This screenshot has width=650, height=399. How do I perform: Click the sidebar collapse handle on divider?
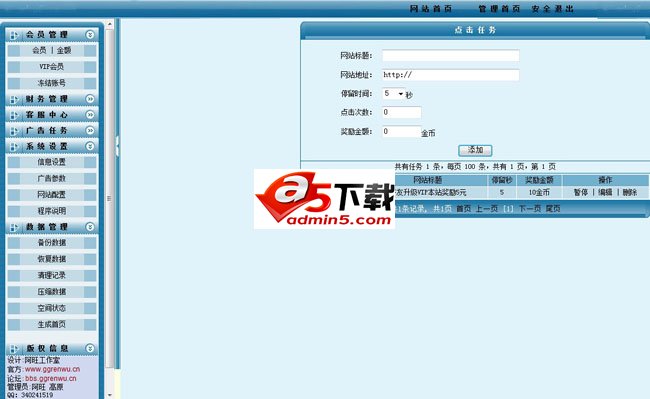[x=117, y=145]
